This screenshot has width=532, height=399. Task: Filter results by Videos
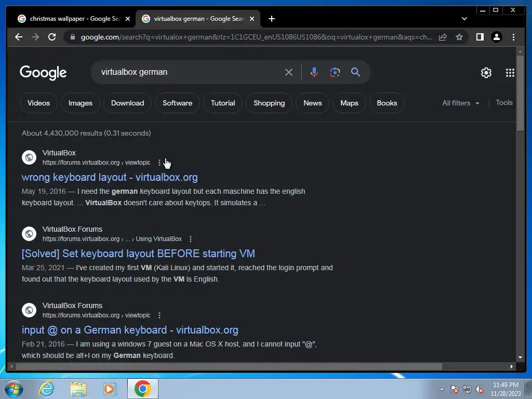pos(38,103)
